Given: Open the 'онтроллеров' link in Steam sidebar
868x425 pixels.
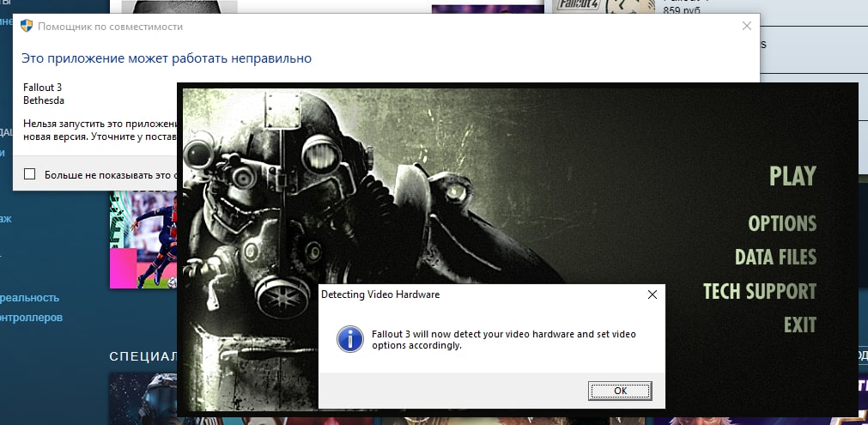Looking at the screenshot, I should click(31, 318).
